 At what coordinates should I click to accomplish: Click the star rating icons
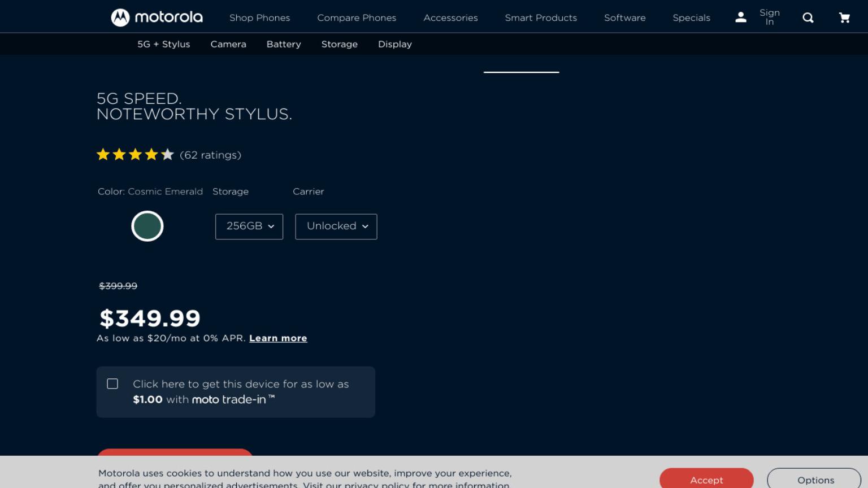tap(135, 155)
